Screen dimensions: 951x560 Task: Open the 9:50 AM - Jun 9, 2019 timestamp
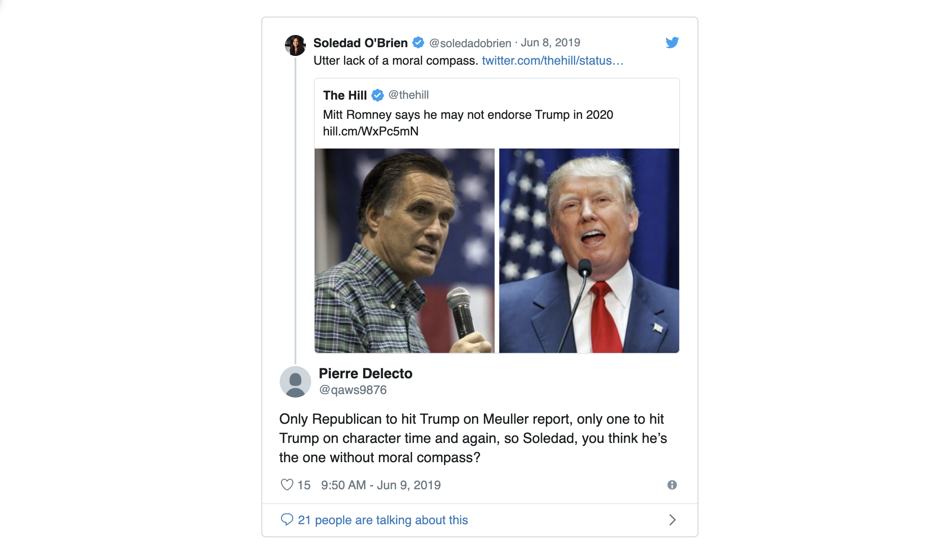click(x=381, y=485)
